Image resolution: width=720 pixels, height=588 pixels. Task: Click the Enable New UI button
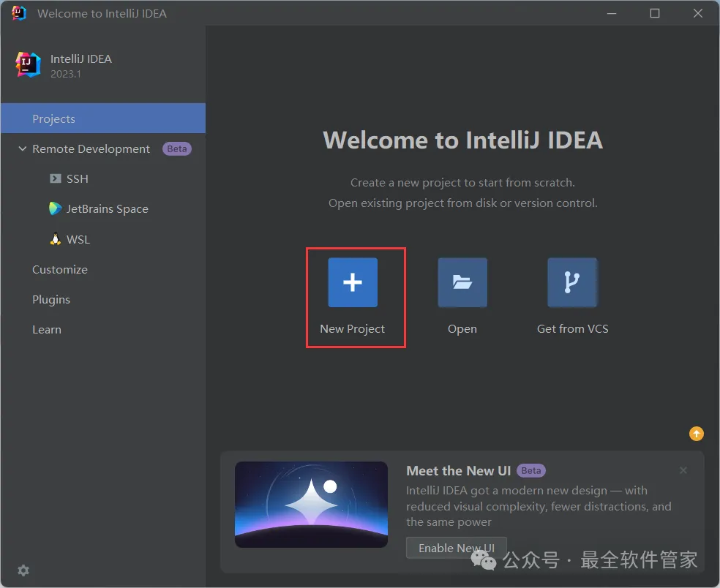click(x=457, y=548)
